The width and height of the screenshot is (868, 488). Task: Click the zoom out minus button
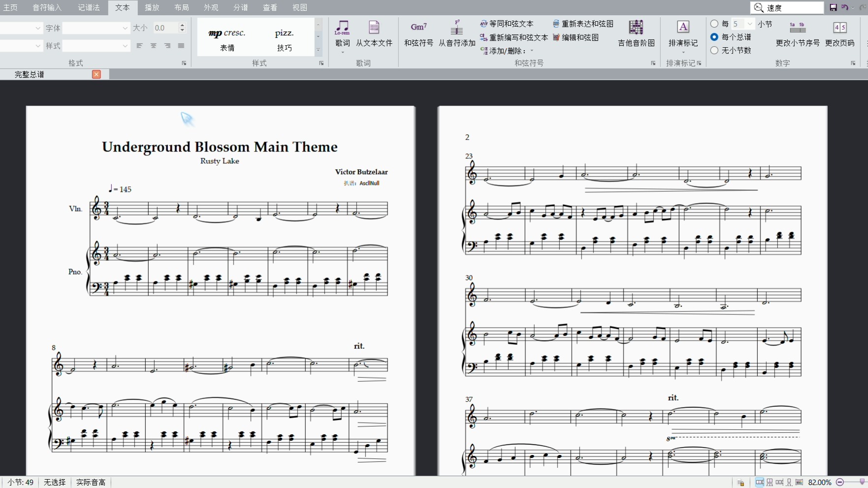[840, 483]
